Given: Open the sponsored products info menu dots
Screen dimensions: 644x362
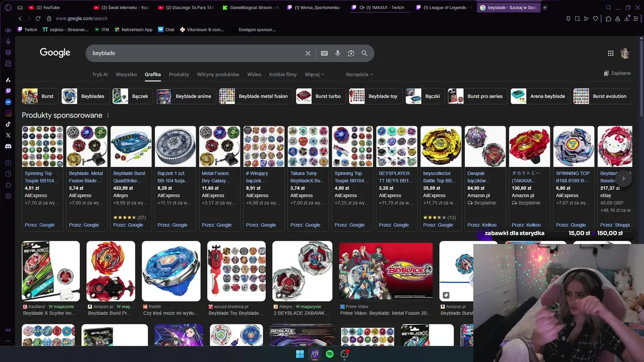Looking at the screenshot, I should pos(108,115).
